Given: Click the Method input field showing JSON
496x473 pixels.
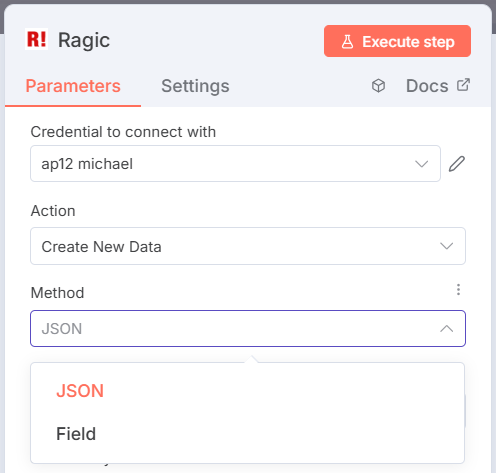Looking at the screenshot, I should [x=248, y=329].
